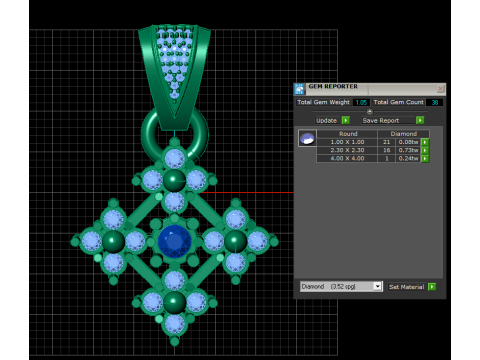Image resolution: width=480 pixels, height=360 pixels.
Task: Select the 1.00 X 1.00 size cell
Action: click(347, 142)
